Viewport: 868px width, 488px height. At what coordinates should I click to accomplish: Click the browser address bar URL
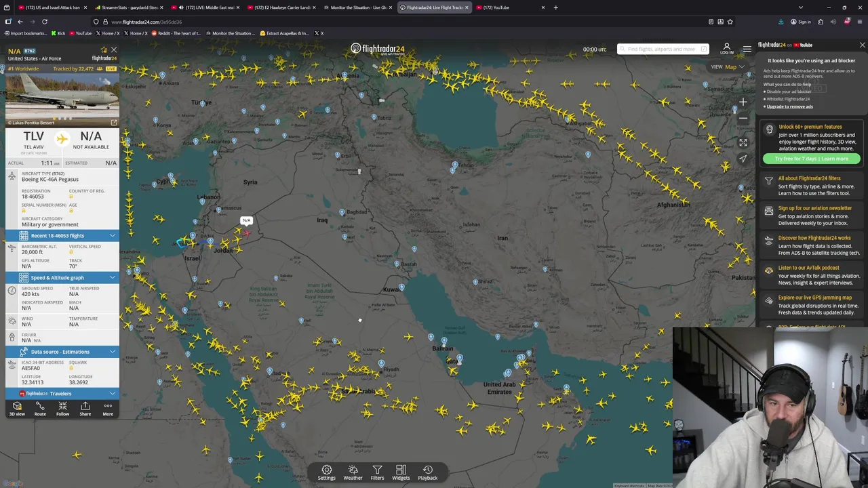pyautogui.click(x=146, y=22)
